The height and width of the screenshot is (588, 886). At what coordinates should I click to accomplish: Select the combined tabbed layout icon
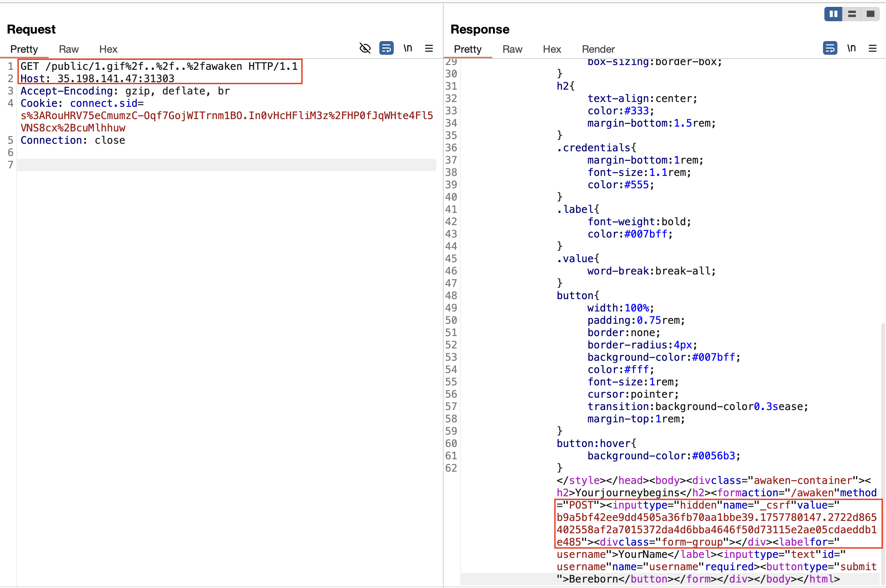coord(870,14)
